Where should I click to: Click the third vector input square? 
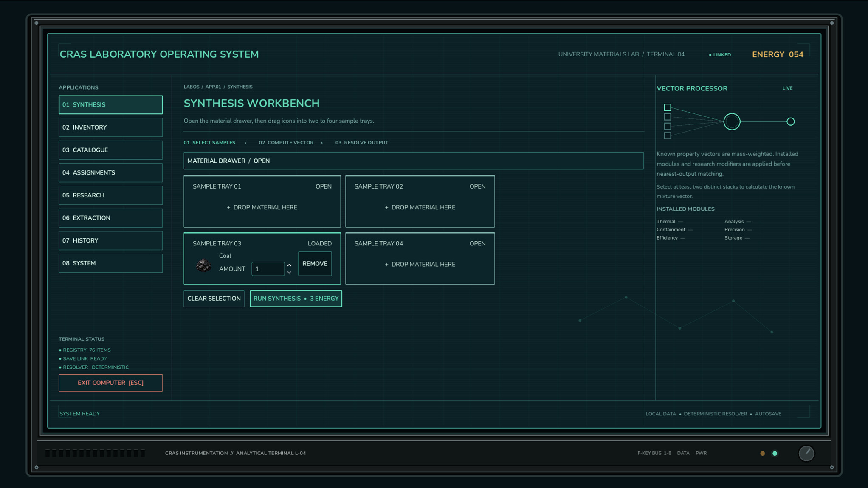click(667, 127)
